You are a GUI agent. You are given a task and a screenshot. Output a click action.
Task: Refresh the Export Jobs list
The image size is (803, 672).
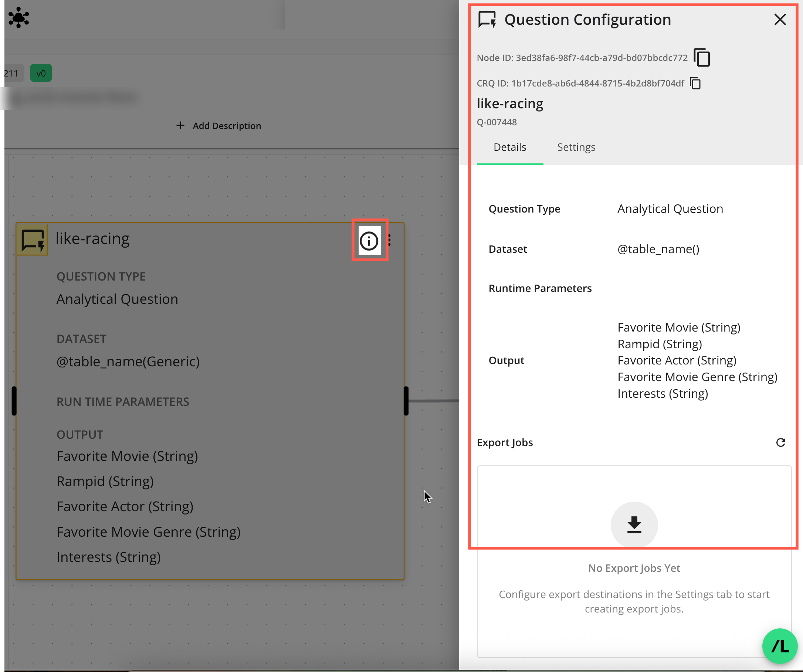click(780, 442)
